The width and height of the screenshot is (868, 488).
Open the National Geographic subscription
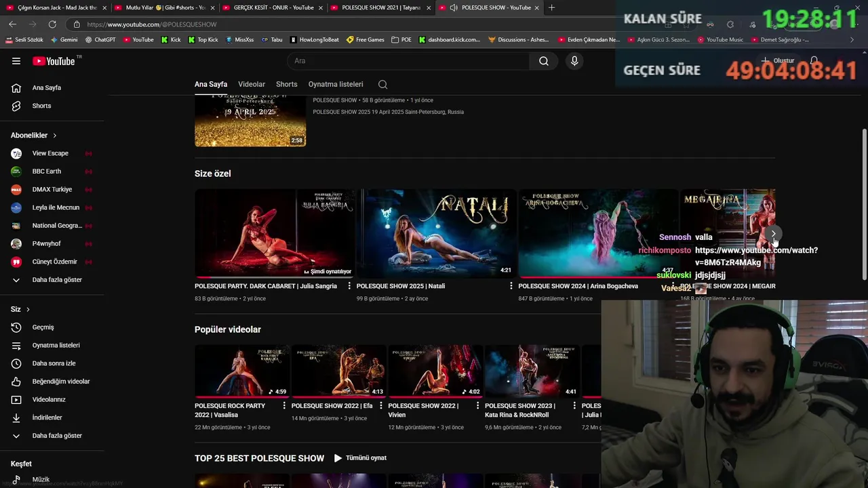[52, 226]
